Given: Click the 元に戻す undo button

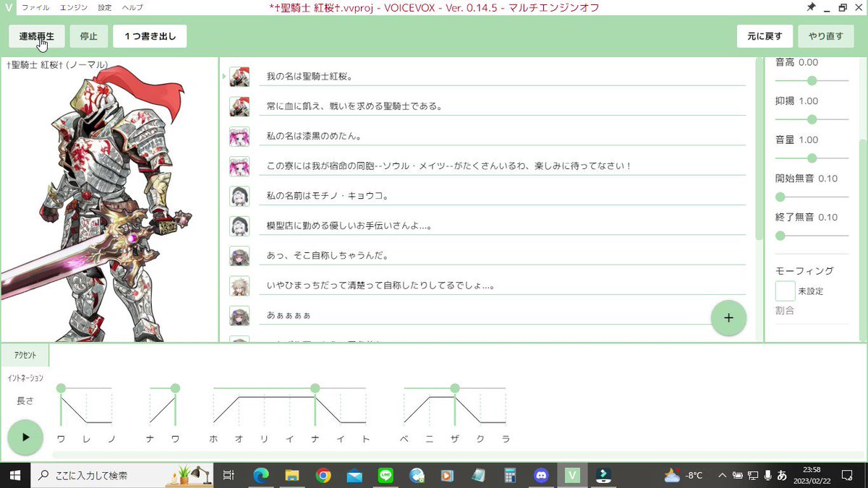Looking at the screenshot, I should point(765,36).
